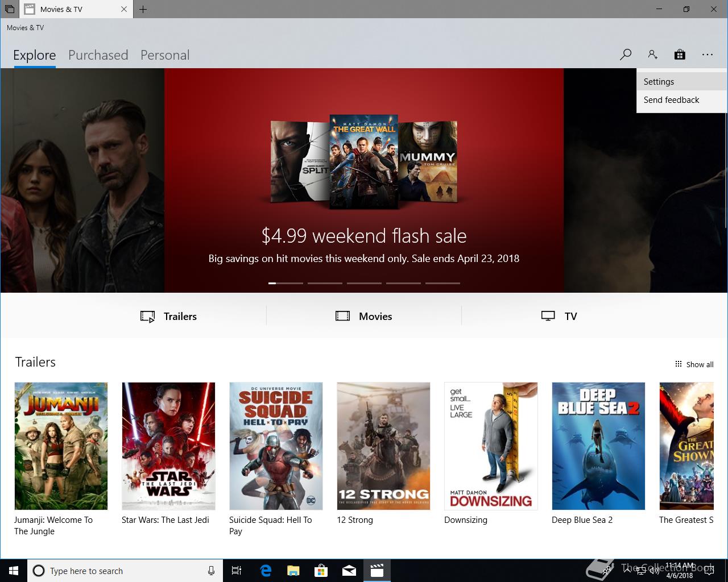The width and height of the screenshot is (728, 582).
Task: Click 'Downsizing' title text
Action: pos(466,520)
